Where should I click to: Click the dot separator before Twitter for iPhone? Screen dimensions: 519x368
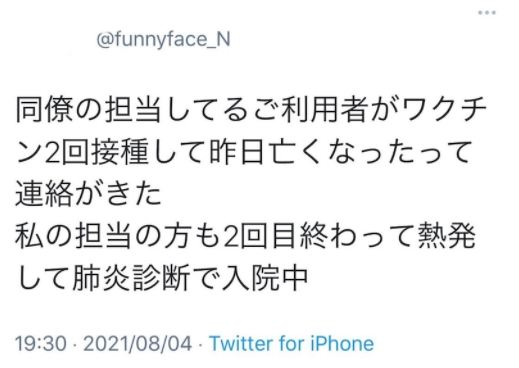pos(201,344)
